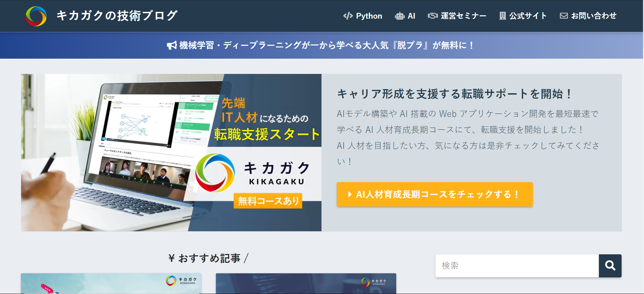Click the magnifying glass search button
Screen dimensions: 644x294
click(x=610, y=266)
